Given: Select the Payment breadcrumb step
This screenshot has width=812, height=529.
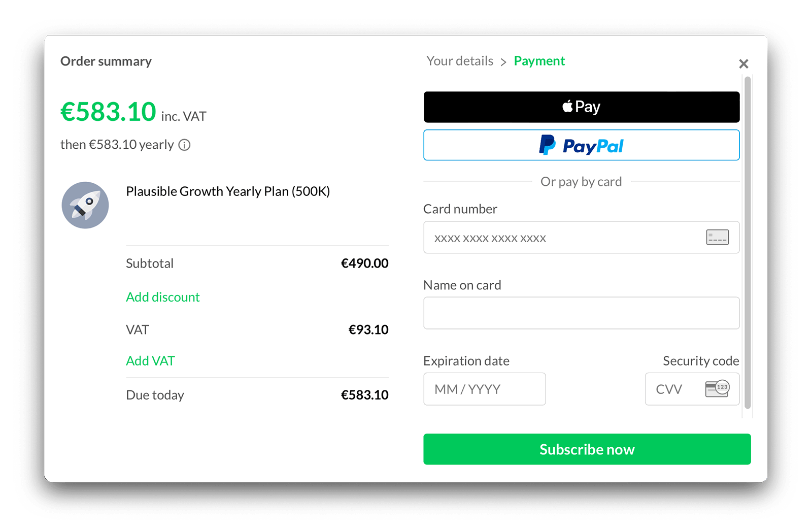Looking at the screenshot, I should pyautogui.click(x=539, y=60).
